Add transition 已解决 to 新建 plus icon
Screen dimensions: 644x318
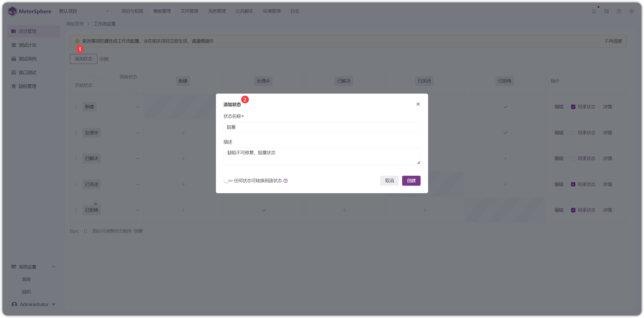coord(183,159)
